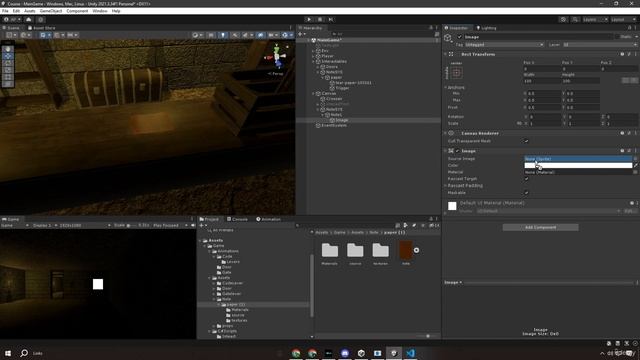Open the cloud services icon

29,19
